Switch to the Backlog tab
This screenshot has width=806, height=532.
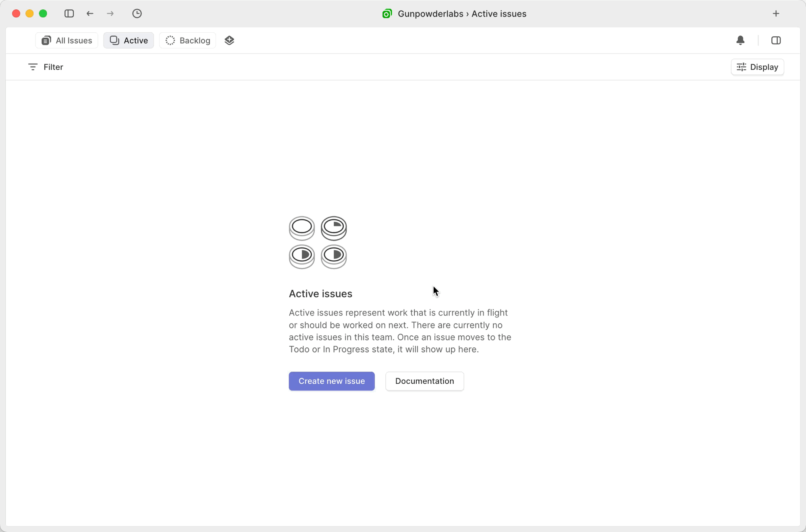pos(188,40)
